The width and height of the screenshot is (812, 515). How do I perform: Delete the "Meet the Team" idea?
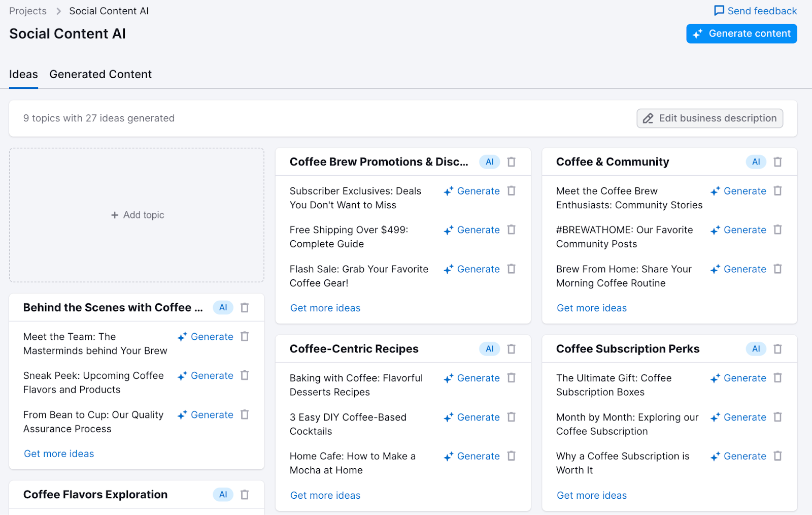pos(245,337)
